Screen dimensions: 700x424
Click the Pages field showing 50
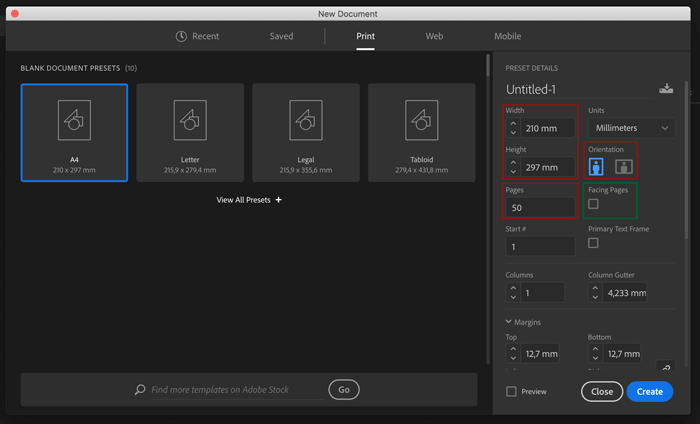540,208
